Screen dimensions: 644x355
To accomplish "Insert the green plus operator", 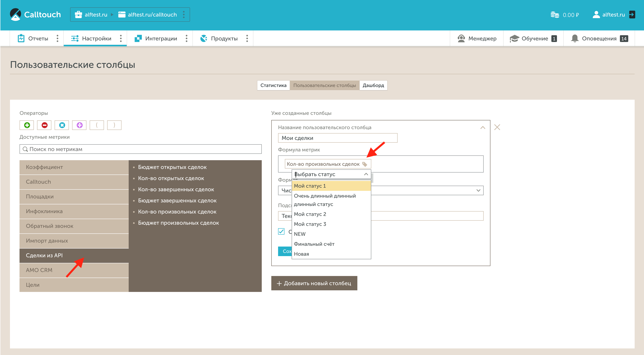I will click(27, 125).
